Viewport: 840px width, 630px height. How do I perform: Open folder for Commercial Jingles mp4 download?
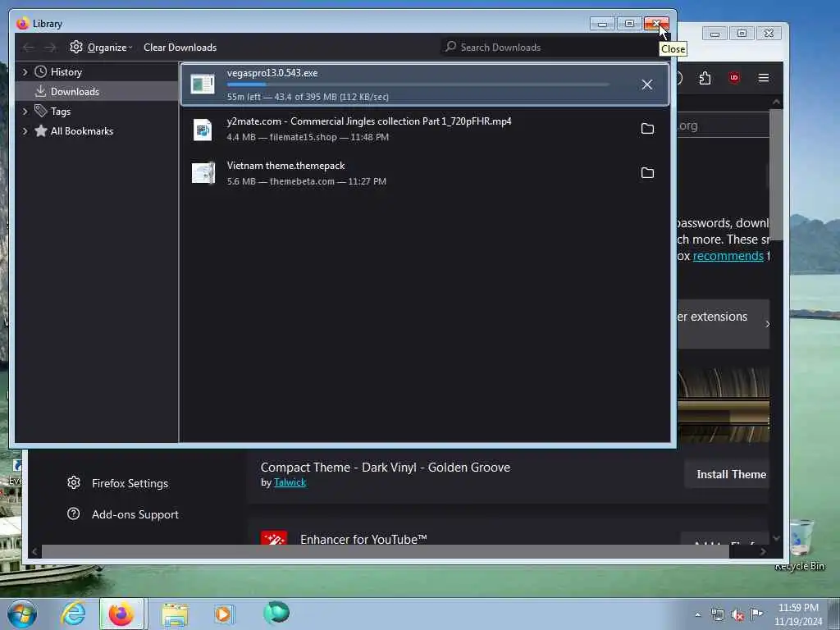click(647, 129)
